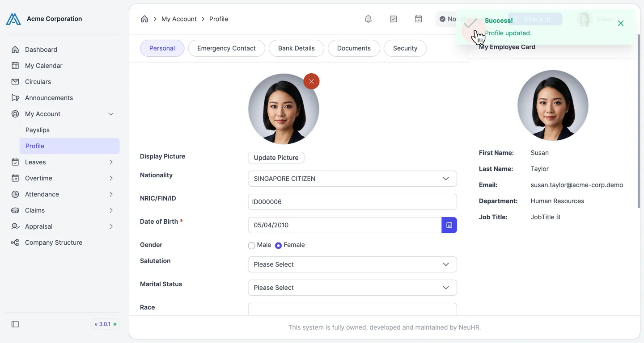Switch to the Security tab
The height and width of the screenshot is (343, 644).
tap(405, 48)
